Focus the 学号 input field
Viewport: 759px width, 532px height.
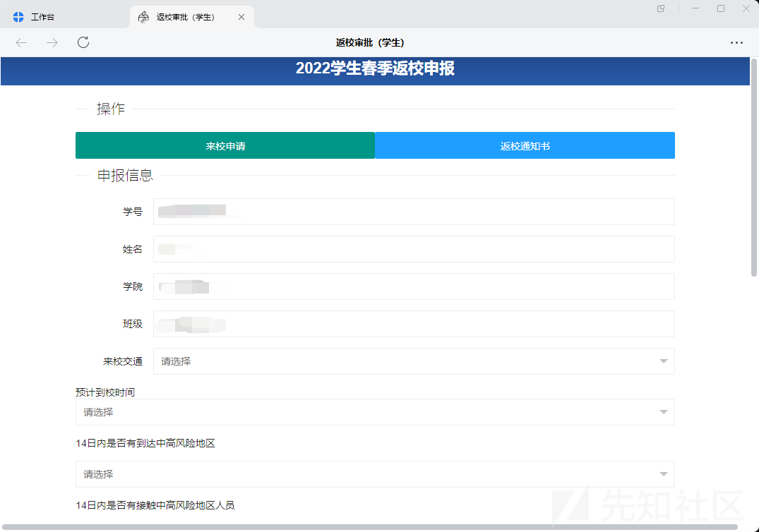pos(414,212)
